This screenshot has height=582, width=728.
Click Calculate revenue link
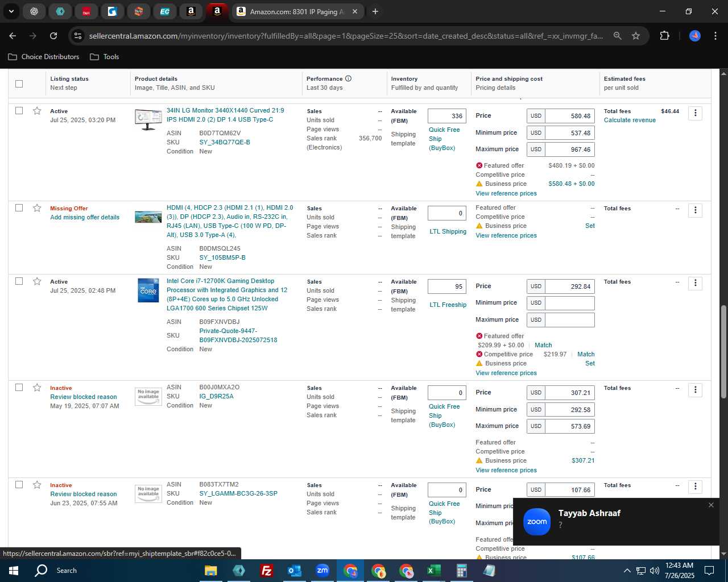coord(630,120)
